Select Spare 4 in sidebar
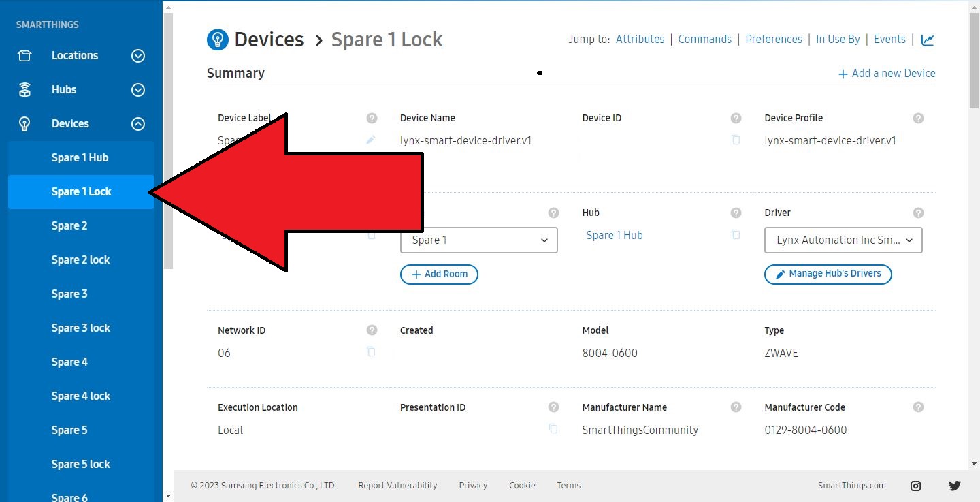The width and height of the screenshot is (980, 502). 81,362
